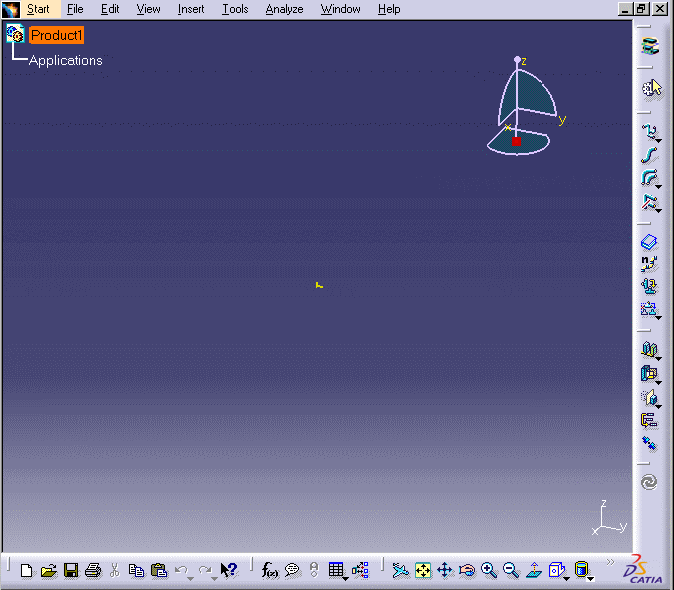
Task: Select the Applications tree node
Action: (66, 60)
